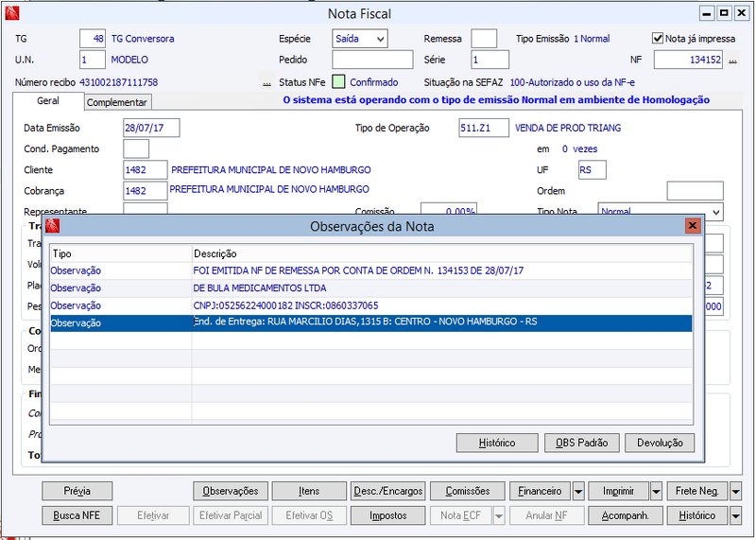Click the 100-Autorizado o uso da NF-e text
The image size is (756, 540).
[573, 82]
